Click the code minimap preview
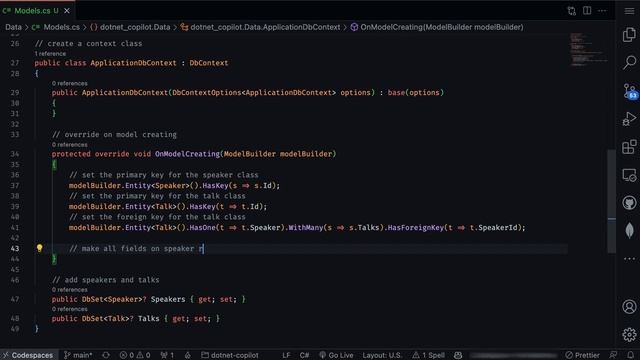Image resolution: width=640 pixels, height=360 pixels. (x=589, y=50)
